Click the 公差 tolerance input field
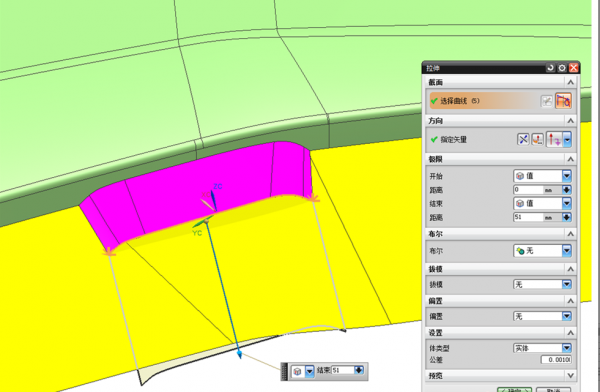This screenshot has height=392, width=600. (556, 359)
